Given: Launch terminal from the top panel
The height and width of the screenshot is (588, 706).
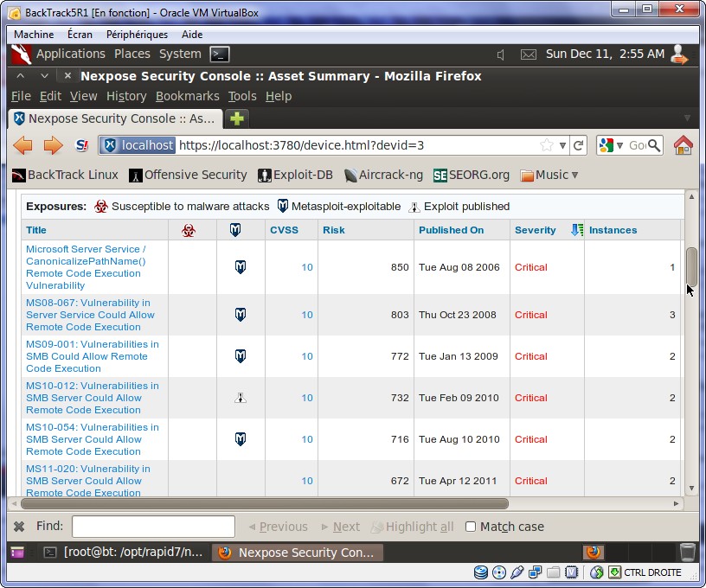Looking at the screenshot, I should pos(220,54).
